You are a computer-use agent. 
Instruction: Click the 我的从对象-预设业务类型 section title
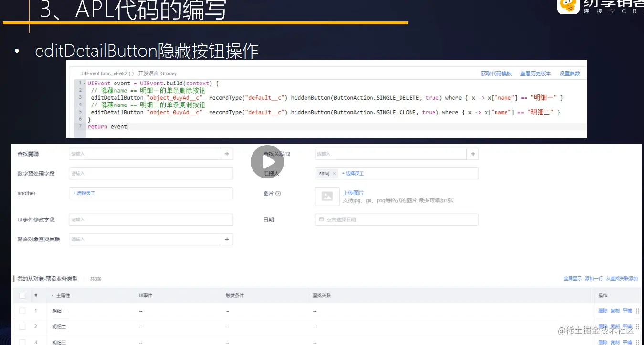coord(47,279)
